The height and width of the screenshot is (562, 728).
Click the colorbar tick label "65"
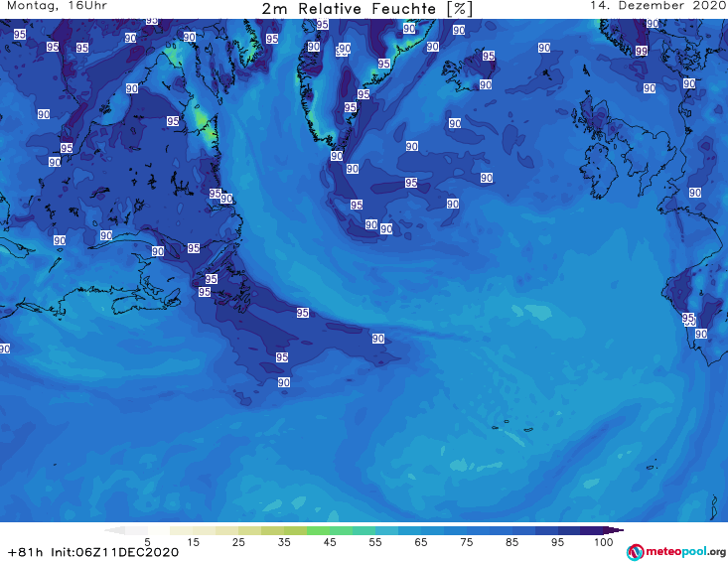click(x=421, y=542)
